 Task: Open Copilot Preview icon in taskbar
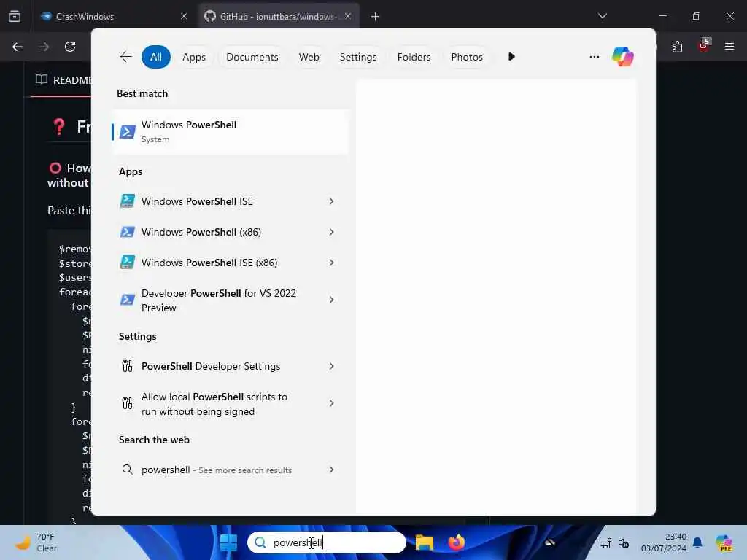coord(724,542)
